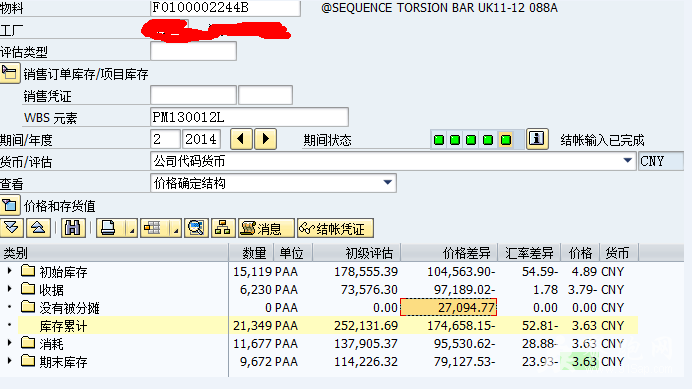The height and width of the screenshot is (389, 692).
Task: Click the quantity 11,677
Action: (253, 344)
